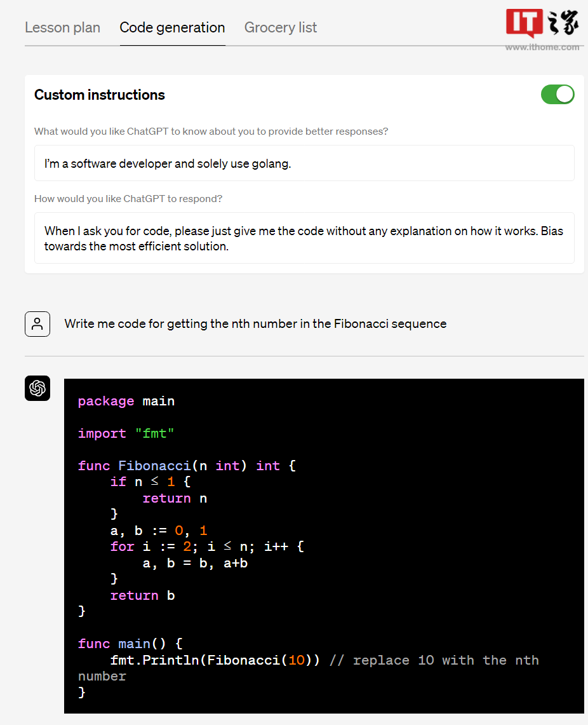This screenshot has width=588, height=725.
Task: Click the IT Home logo
Action: pyautogui.click(x=542, y=24)
